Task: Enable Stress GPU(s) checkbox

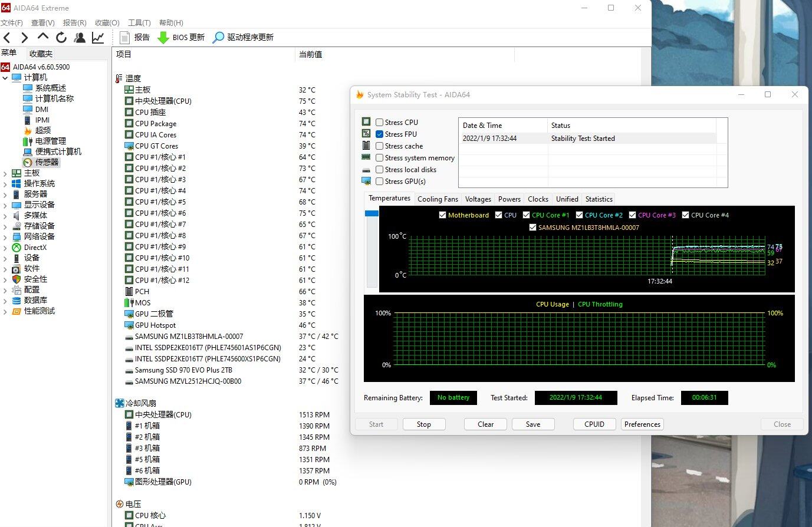Action: 379,182
